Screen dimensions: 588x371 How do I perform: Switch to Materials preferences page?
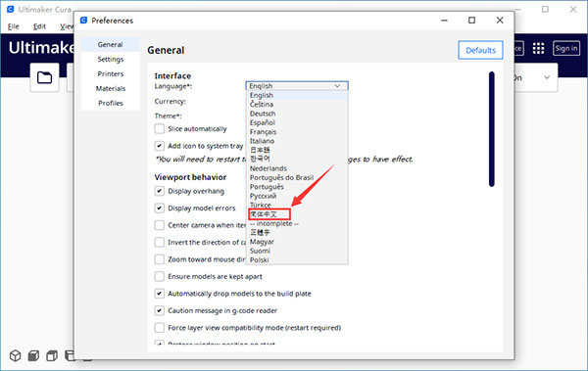[110, 88]
